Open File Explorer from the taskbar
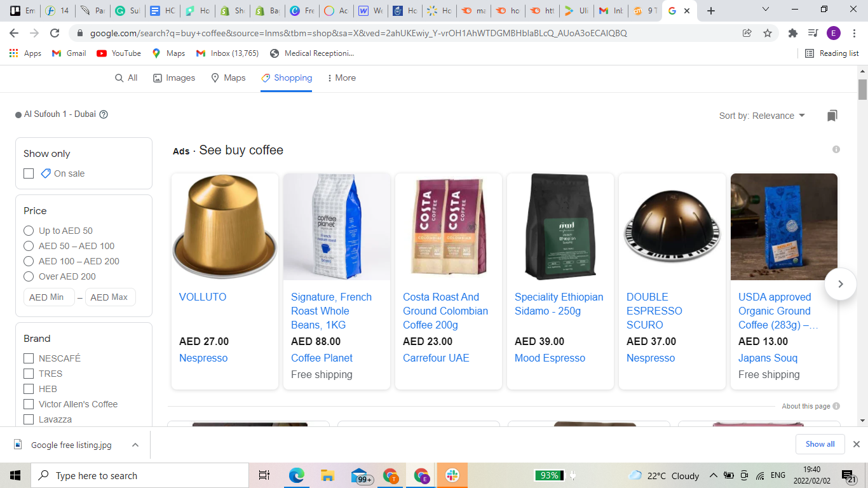Image resolution: width=868 pixels, height=488 pixels. (327, 475)
